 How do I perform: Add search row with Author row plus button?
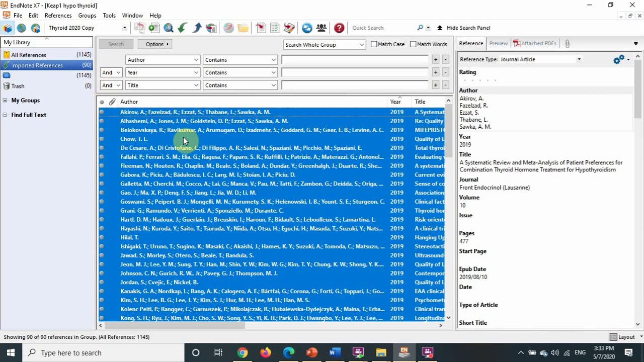click(x=435, y=60)
